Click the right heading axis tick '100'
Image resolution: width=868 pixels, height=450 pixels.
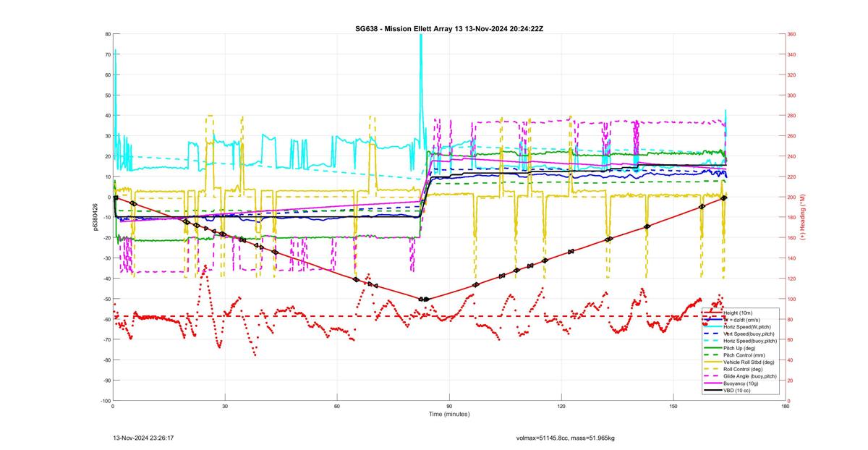791,299
